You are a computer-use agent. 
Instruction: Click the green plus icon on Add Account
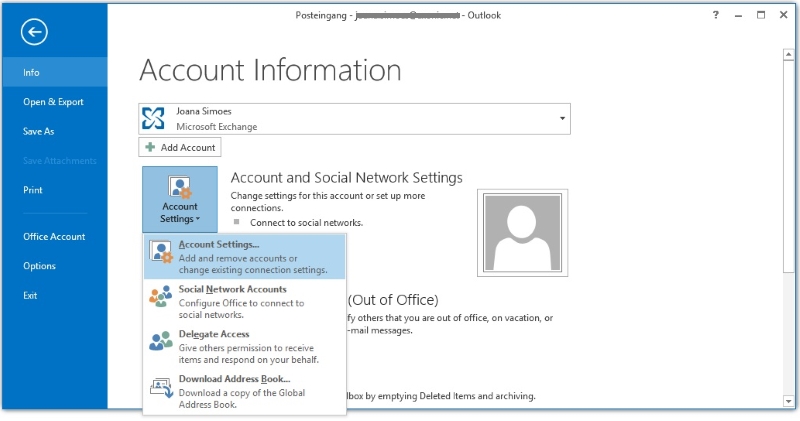[150, 147]
